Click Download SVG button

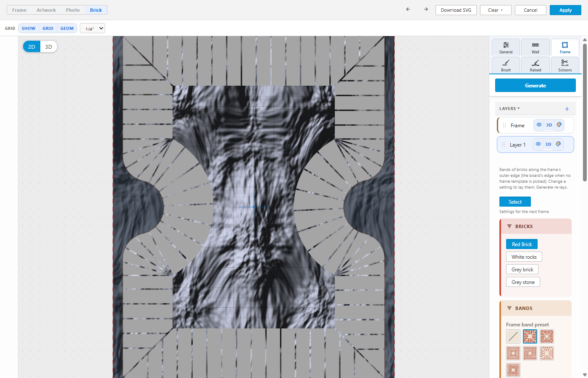(456, 10)
